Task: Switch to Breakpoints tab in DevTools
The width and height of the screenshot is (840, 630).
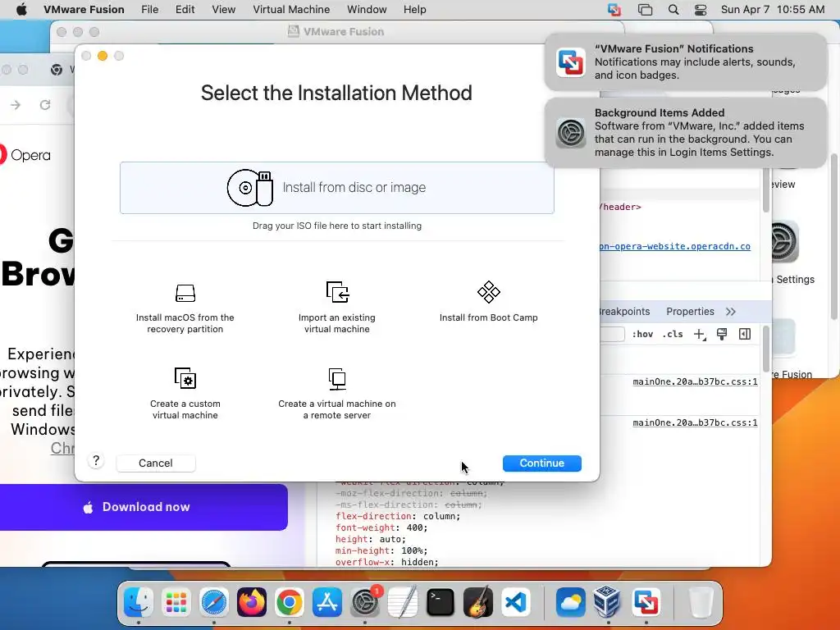Action: [x=624, y=311]
